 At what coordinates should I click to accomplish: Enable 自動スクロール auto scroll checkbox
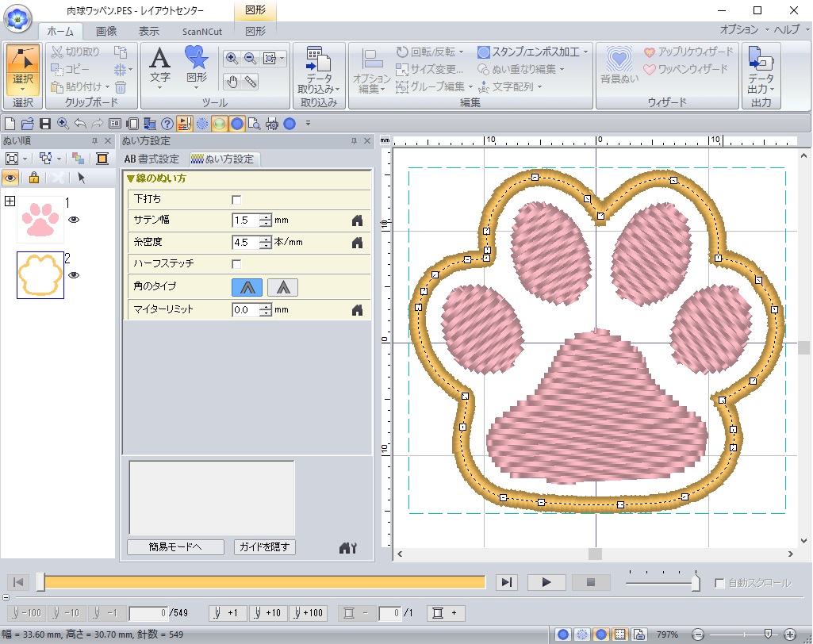[x=719, y=583]
